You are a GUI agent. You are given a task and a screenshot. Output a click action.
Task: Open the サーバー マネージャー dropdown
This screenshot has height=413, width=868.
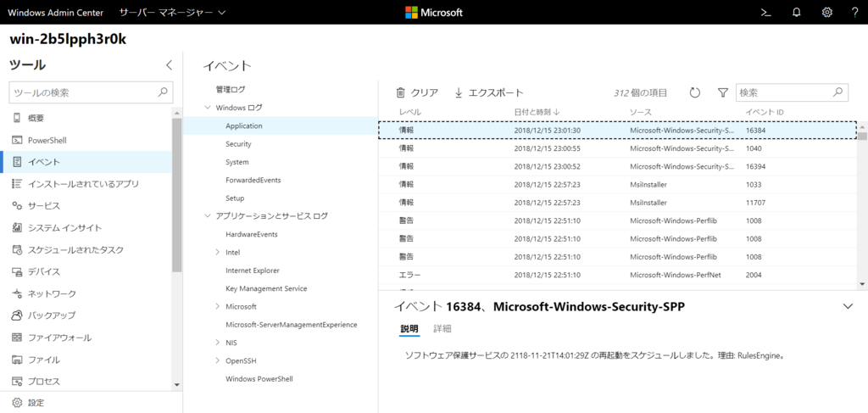[172, 12]
